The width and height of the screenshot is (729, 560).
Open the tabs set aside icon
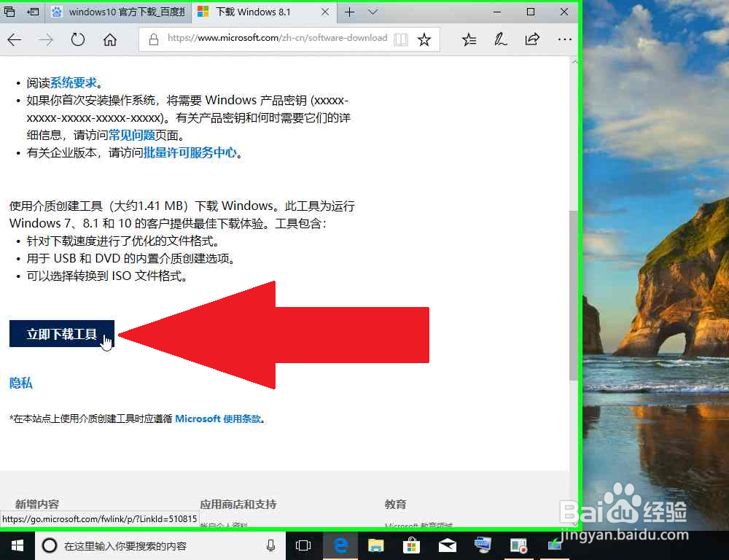pyautogui.click(x=9, y=12)
